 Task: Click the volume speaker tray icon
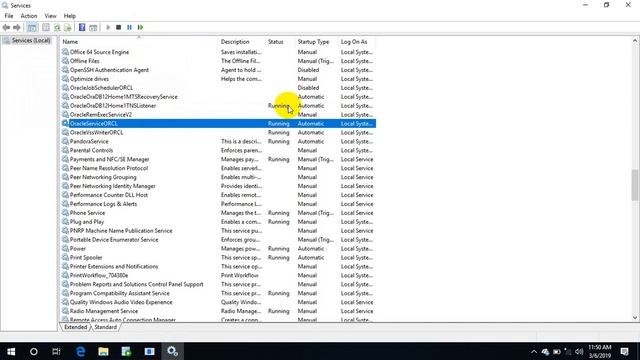pos(579,351)
